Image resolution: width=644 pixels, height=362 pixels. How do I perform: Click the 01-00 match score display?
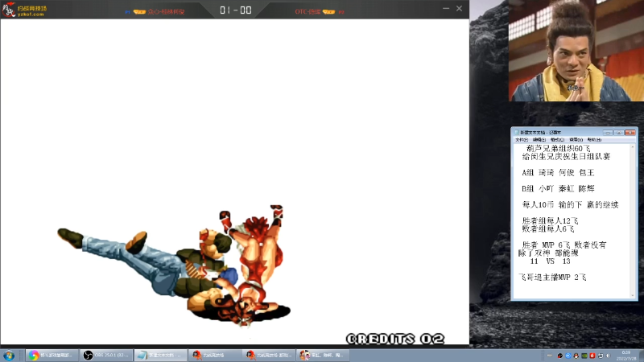(235, 10)
